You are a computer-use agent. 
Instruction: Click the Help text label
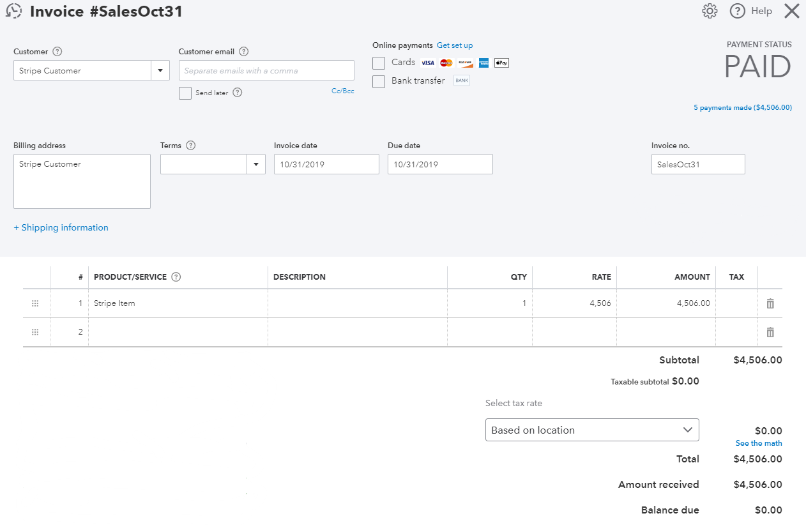tap(761, 11)
